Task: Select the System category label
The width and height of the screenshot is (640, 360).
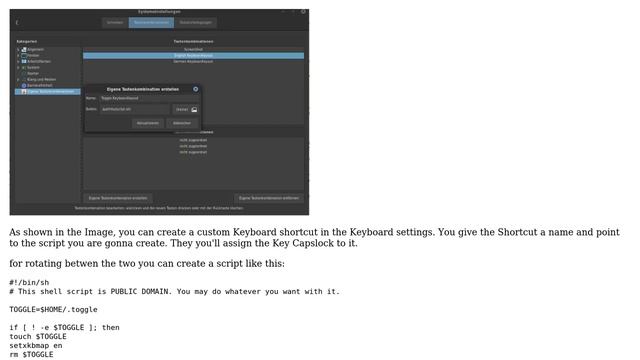Action: 33,67
